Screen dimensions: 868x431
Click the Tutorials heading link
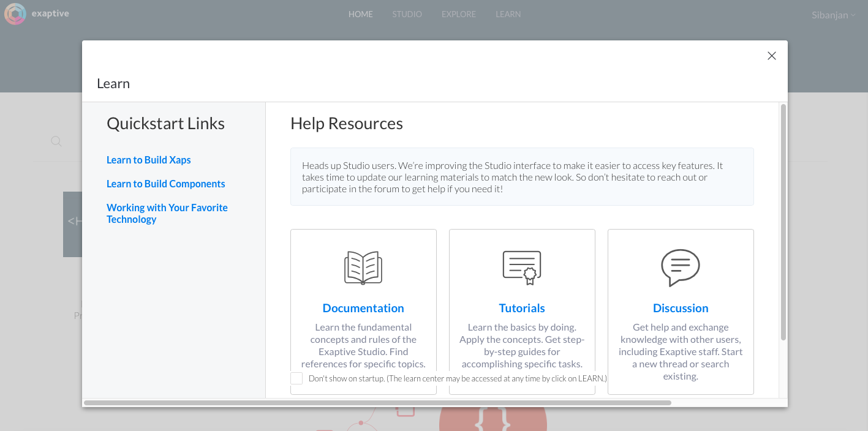[x=522, y=308]
